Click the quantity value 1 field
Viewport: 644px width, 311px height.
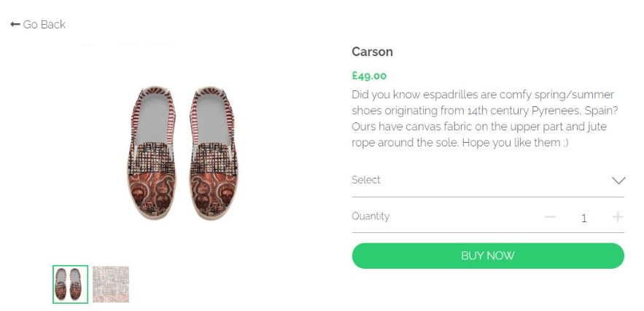point(583,218)
